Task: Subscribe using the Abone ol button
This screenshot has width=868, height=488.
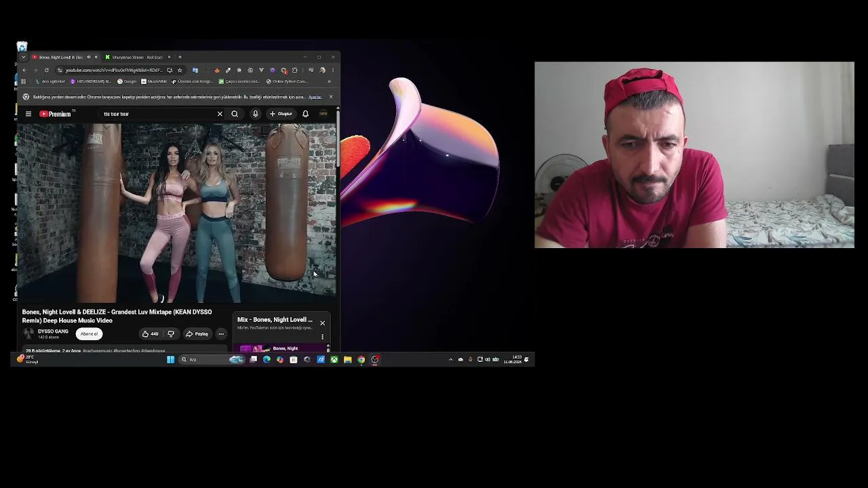Action: pos(89,333)
